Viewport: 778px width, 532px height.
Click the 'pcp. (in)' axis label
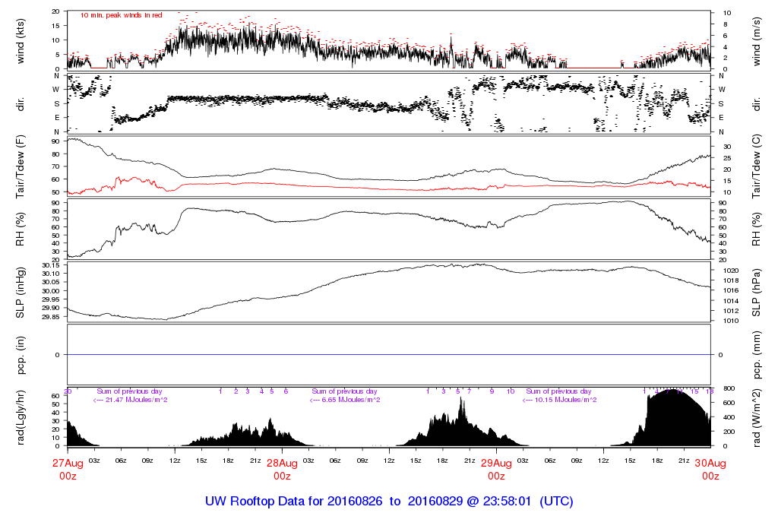21,355
